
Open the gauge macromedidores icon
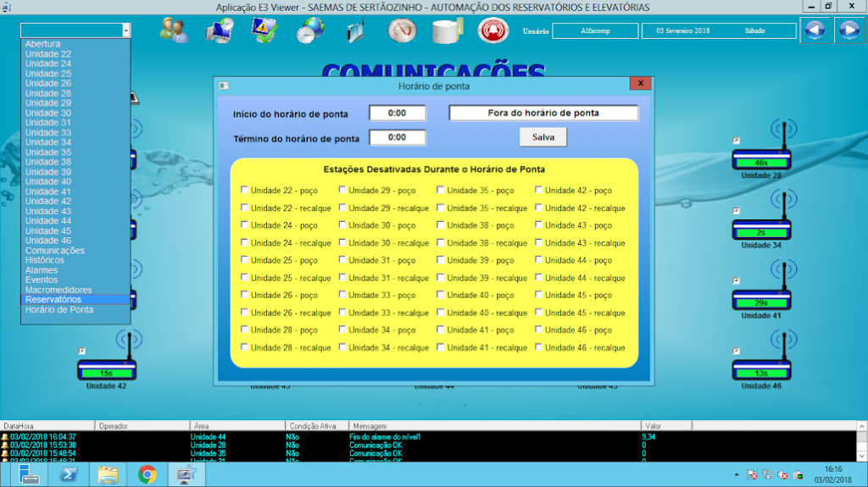[x=402, y=30]
